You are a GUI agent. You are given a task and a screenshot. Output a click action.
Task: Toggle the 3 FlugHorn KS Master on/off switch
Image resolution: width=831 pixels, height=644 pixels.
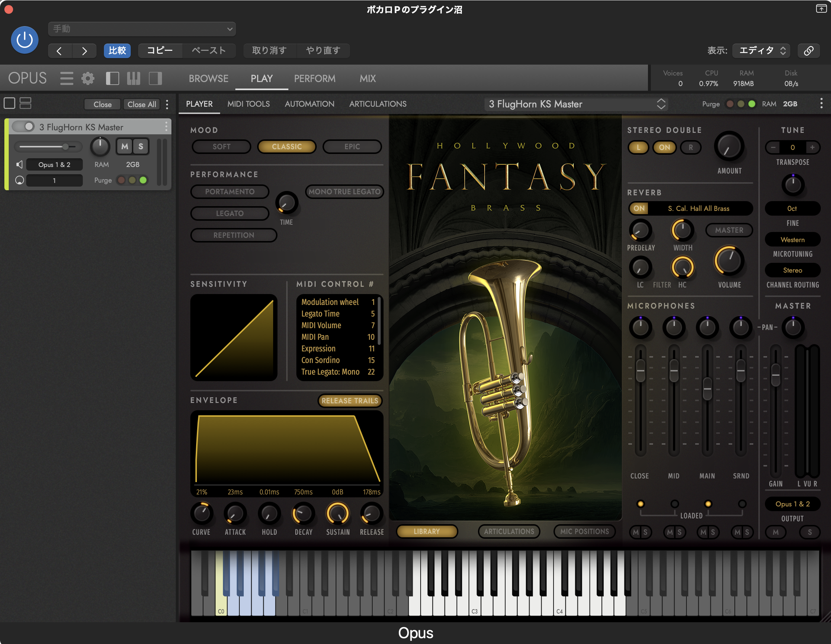[24, 127]
